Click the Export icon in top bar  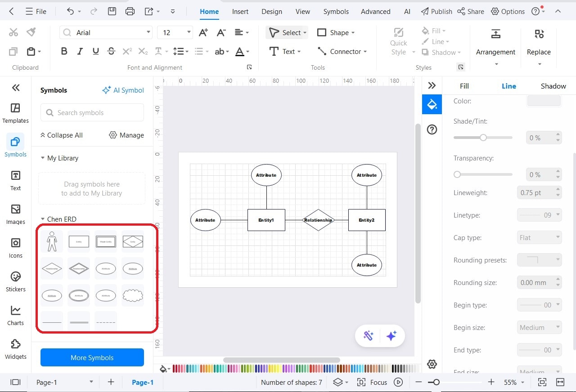(149, 11)
